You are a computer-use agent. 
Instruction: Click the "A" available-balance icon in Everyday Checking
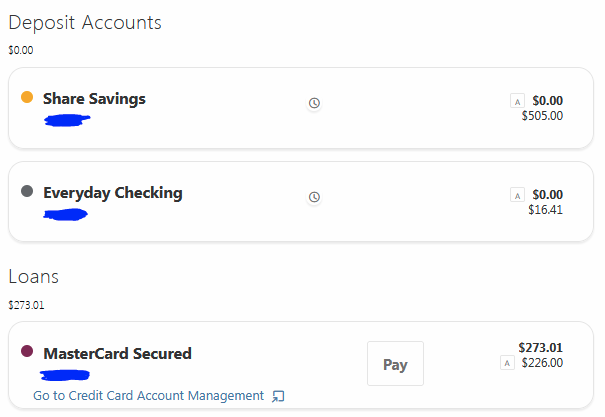pyautogui.click(x=517, y=194)
